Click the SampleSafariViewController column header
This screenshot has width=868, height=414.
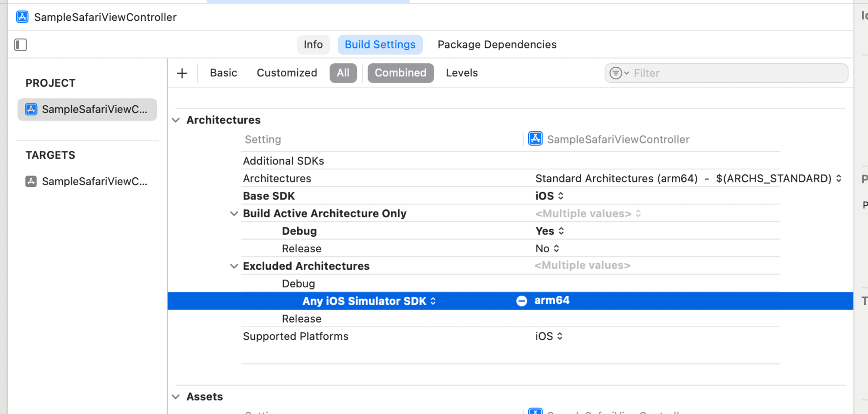[618, 140]
